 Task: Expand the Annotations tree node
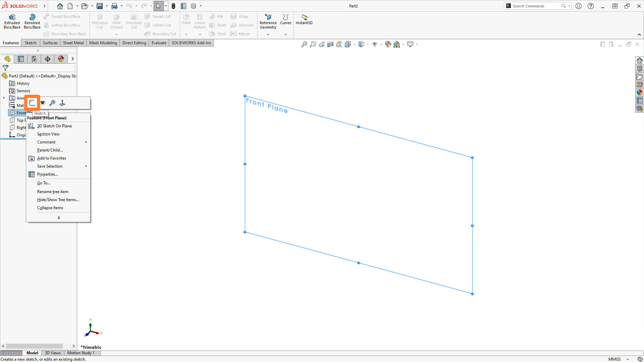tap(4, 98)
